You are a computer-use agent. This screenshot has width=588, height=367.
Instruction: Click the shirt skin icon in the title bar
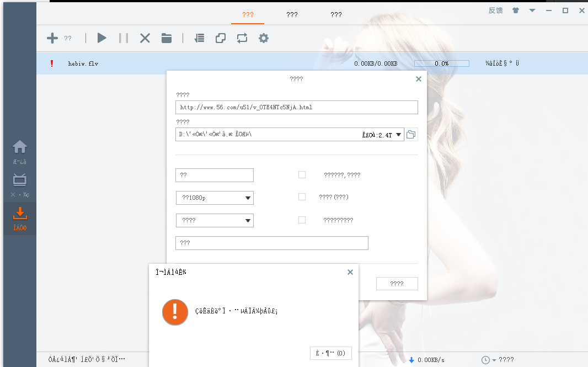point(516,10)
